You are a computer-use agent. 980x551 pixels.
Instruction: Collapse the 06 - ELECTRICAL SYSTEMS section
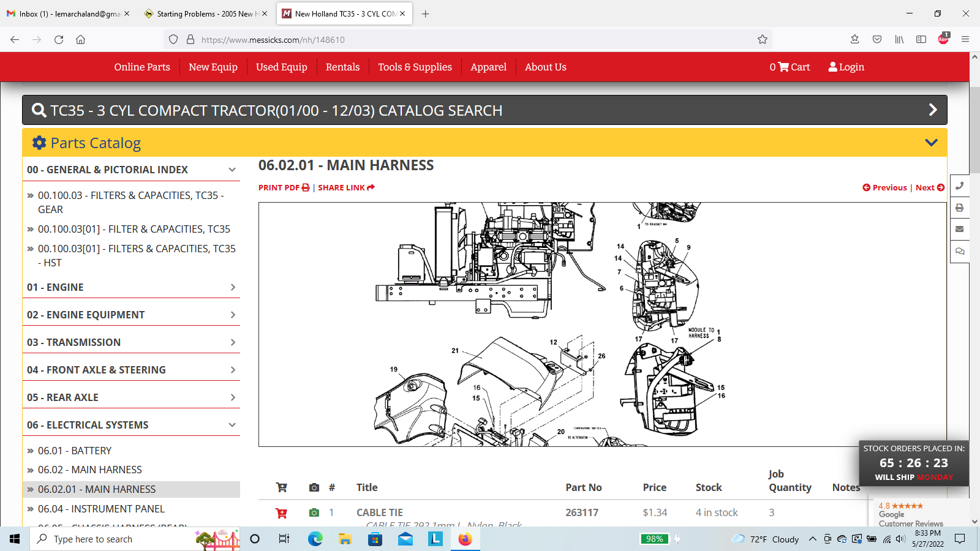pos(232,425)
